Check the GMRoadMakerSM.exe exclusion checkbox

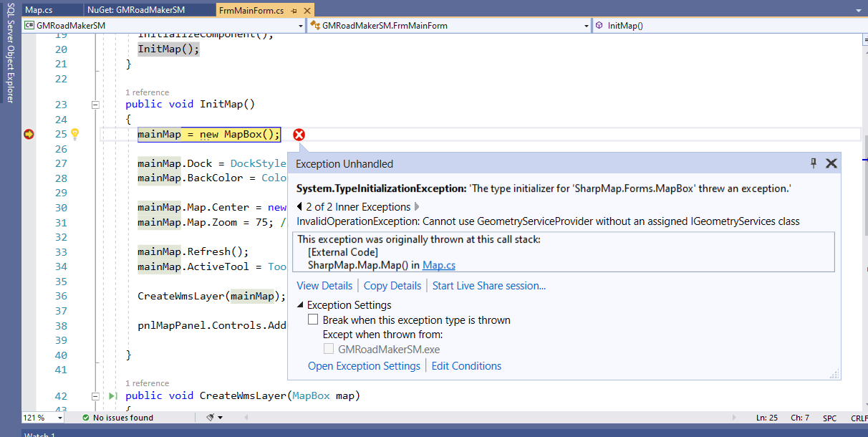[329, 347]
